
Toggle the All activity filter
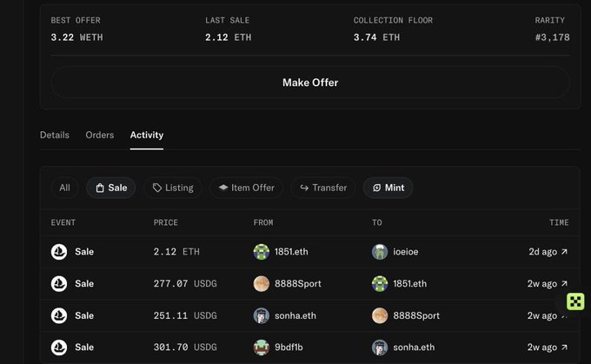pyautogui.click(x=64, y=188)
